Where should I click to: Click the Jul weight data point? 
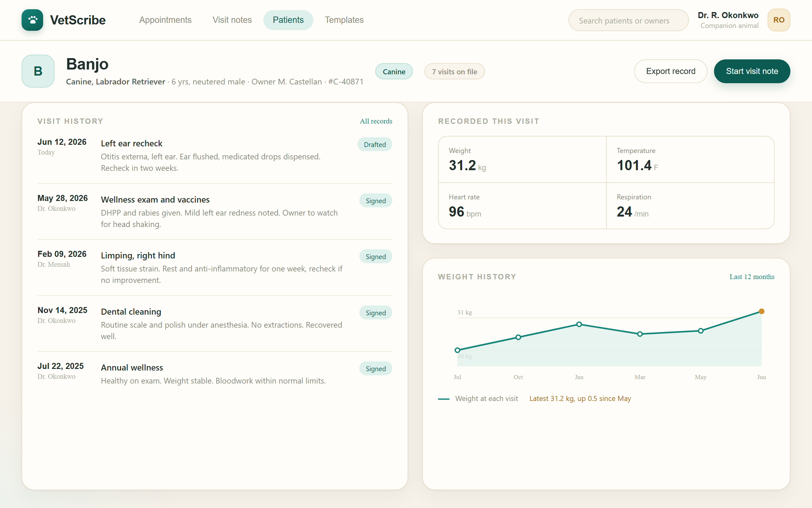tap(457, 350)
